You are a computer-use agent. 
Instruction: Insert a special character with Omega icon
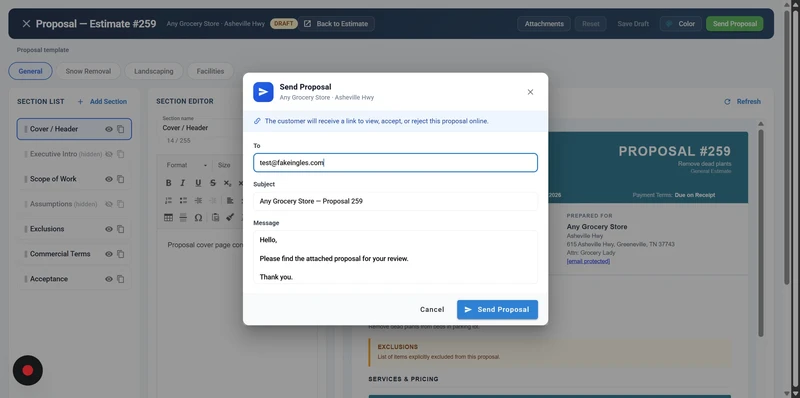tap(198, 217)
